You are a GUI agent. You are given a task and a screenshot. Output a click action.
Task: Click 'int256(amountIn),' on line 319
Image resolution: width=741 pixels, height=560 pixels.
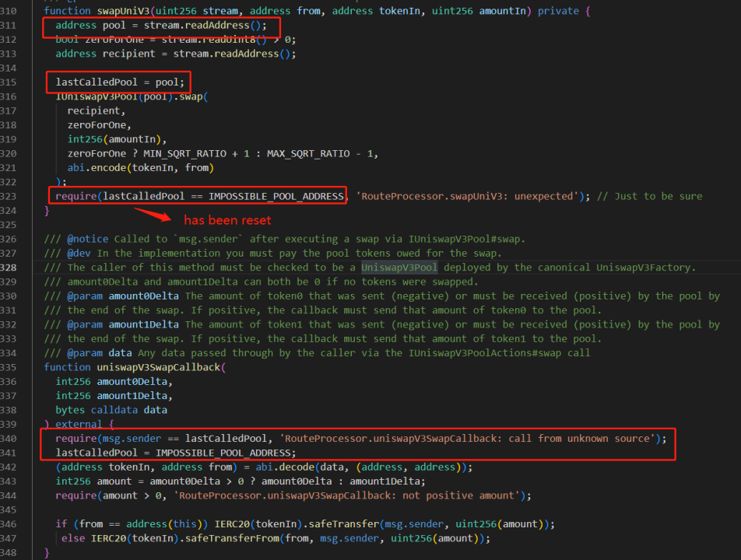[x=118, y=139]
